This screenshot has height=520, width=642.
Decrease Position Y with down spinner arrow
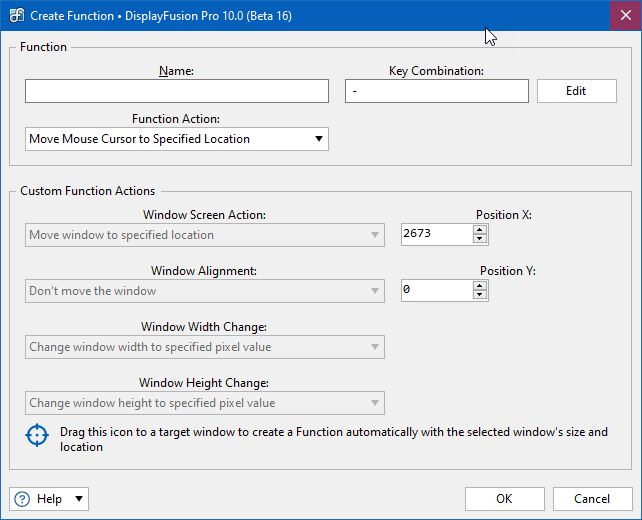tap(479, 295)
